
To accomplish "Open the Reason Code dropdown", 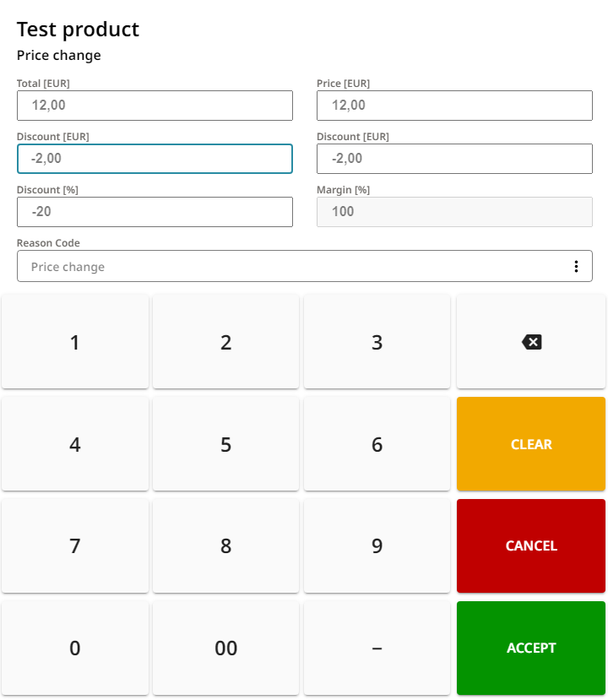I will 304,266.
